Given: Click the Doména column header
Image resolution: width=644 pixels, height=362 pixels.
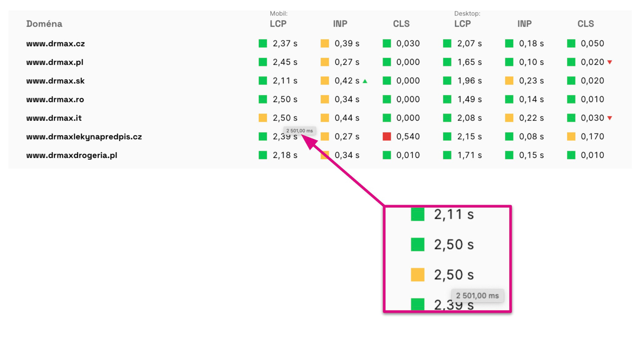Looking at the screenshot, I should click(x=44, y=24).
